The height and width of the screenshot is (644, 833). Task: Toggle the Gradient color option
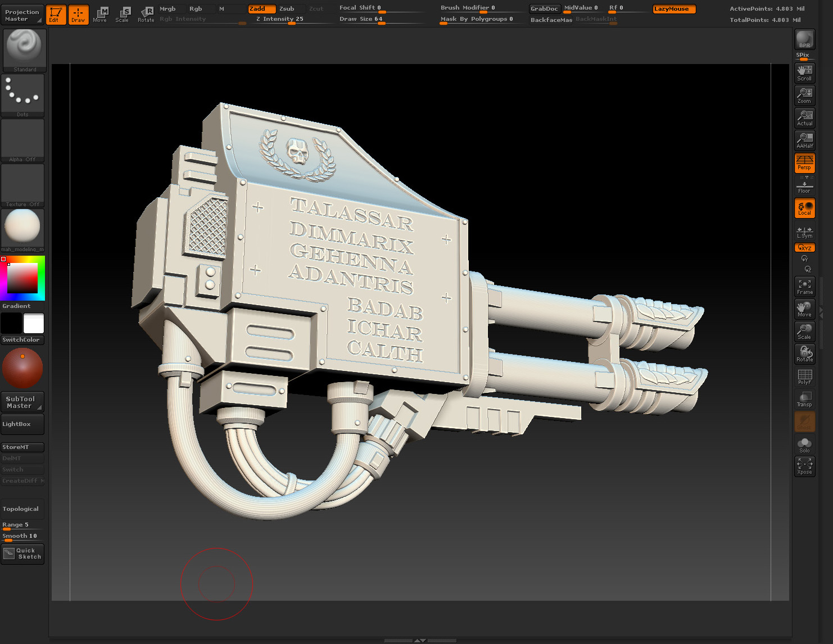[x=22, y=306]
